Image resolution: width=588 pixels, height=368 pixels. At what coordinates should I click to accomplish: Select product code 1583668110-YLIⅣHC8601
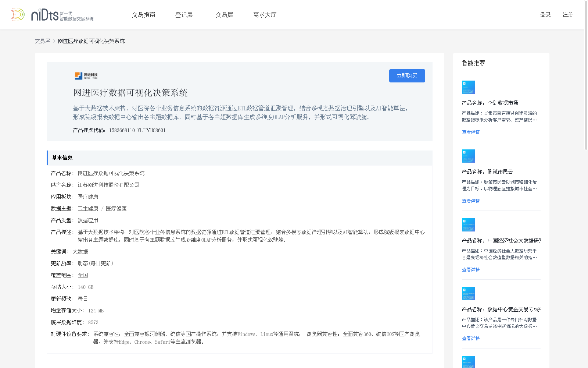click(137, 130)
